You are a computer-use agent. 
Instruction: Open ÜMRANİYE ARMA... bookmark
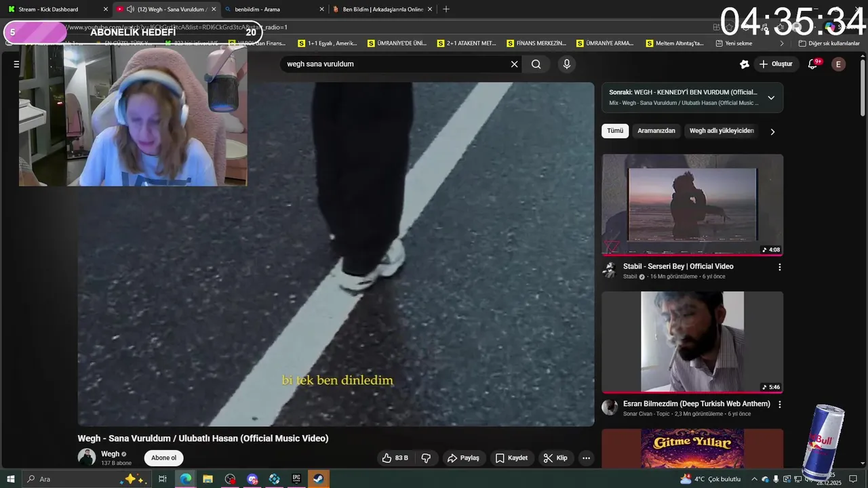click(606, 43)
